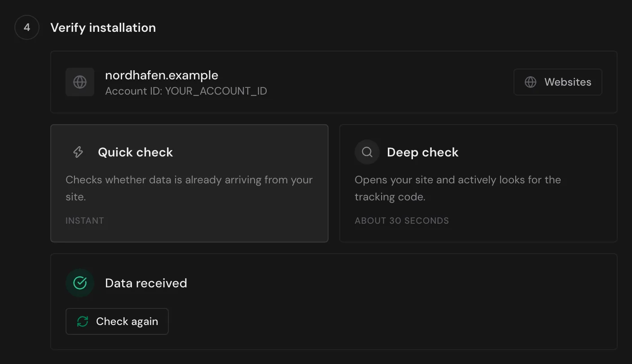
Task: Choose the Deep check heading
Action: click(423, 152)
